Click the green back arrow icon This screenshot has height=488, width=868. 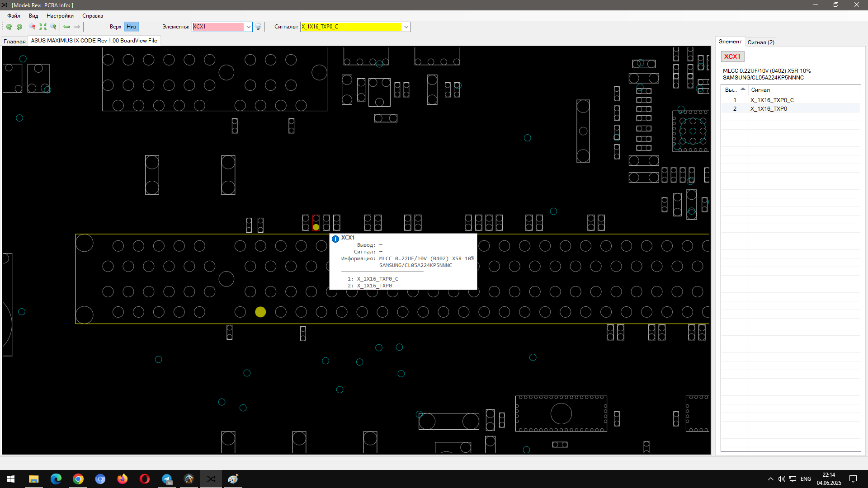coord(66,27)
